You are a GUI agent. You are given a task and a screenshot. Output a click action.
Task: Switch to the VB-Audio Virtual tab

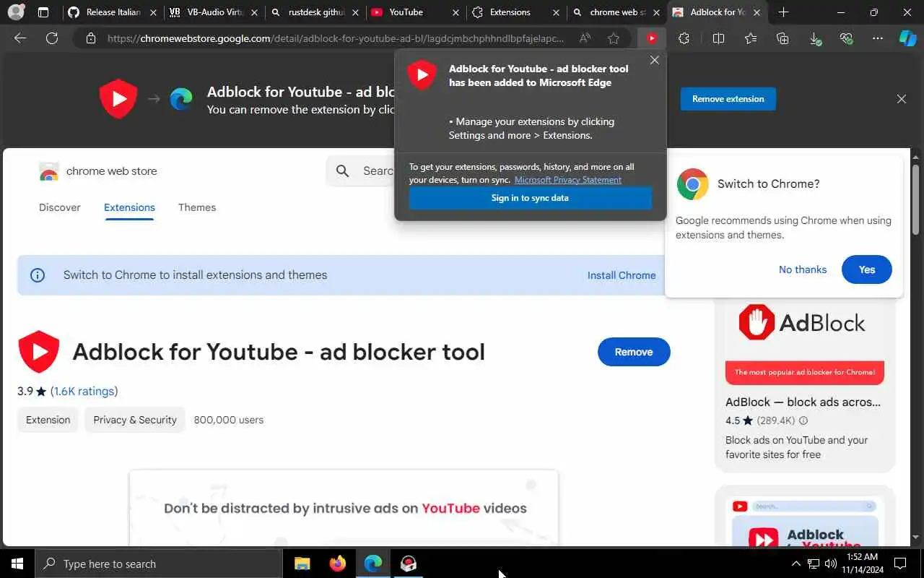pos(213,12)
